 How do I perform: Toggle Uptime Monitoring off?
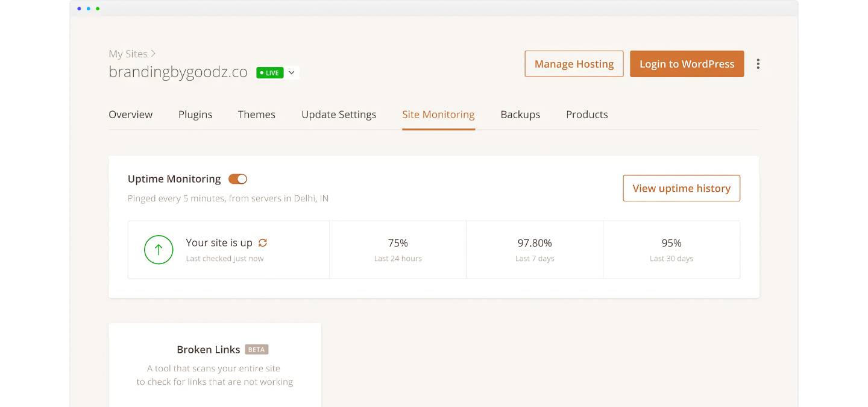click(237, 179)
